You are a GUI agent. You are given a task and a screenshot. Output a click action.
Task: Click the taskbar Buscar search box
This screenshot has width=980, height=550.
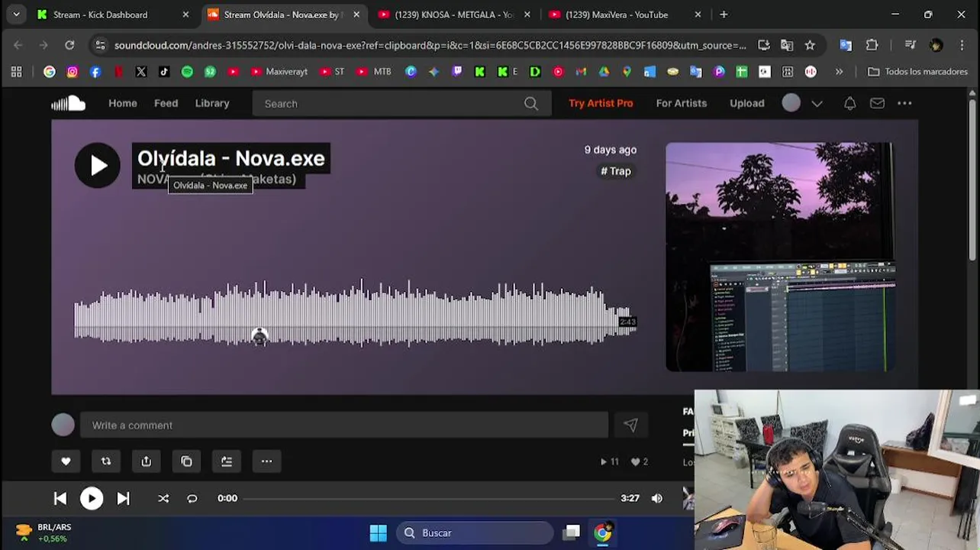click(475, 533)
